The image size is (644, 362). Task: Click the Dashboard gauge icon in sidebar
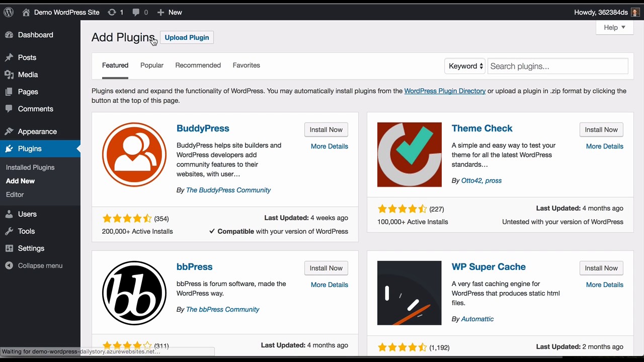pos(9,35)
